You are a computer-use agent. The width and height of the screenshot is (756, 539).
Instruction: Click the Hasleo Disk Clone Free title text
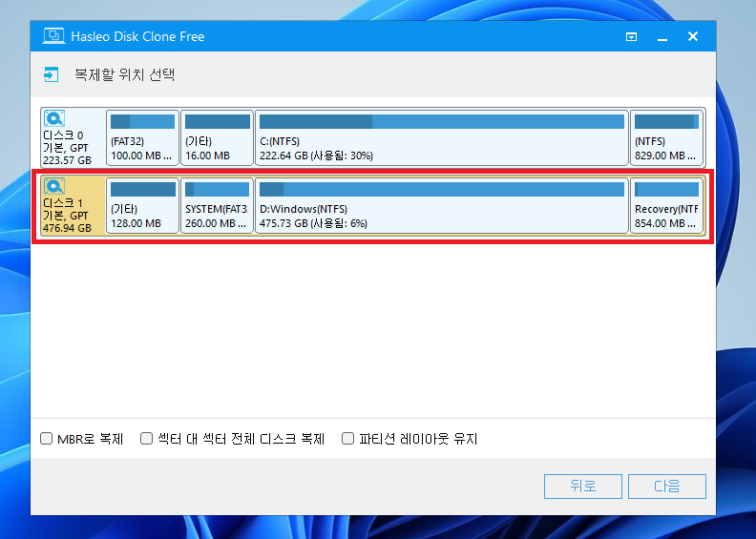pyautogui.click(x=137, y=36)
